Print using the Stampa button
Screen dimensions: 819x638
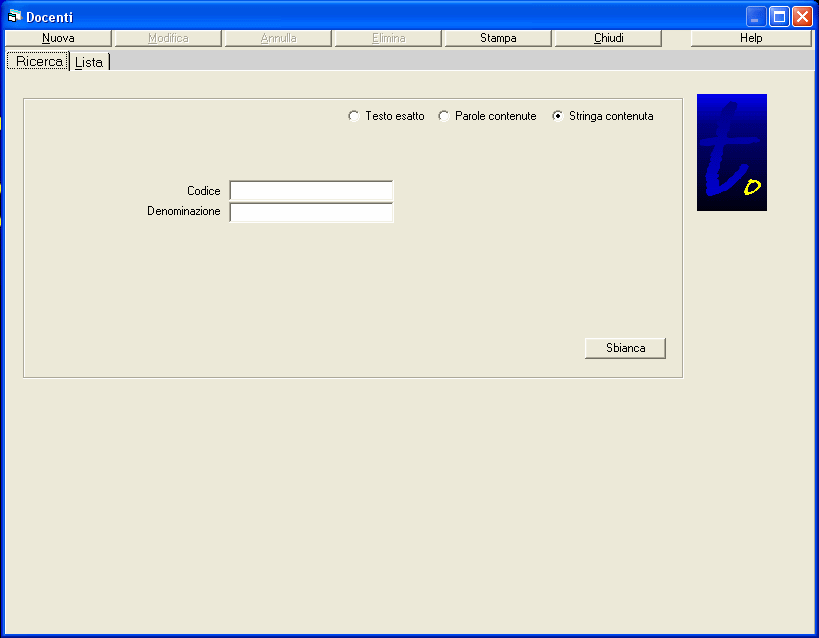click(498, 38)
